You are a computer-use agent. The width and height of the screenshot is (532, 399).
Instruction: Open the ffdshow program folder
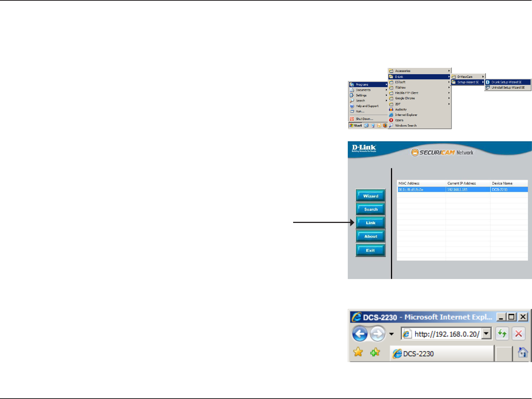click(420, 87)
